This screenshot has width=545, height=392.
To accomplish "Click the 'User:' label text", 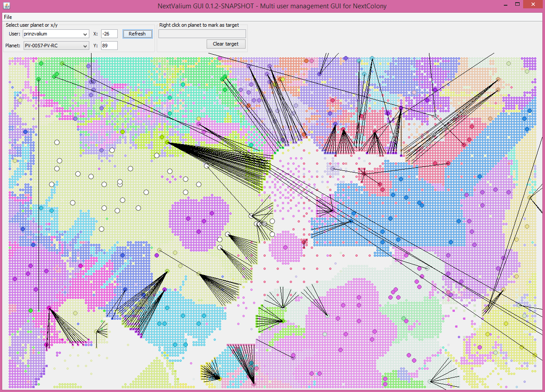I will pos(14,34).
